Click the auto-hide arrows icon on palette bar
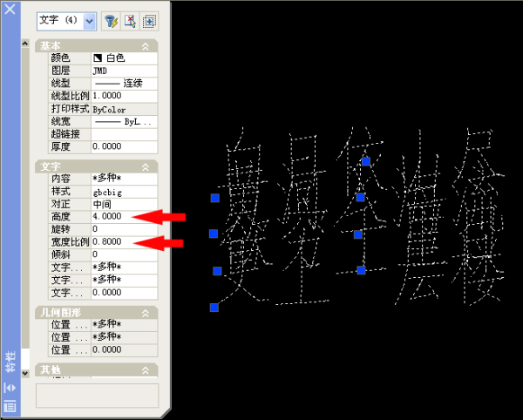 point(10,388)
